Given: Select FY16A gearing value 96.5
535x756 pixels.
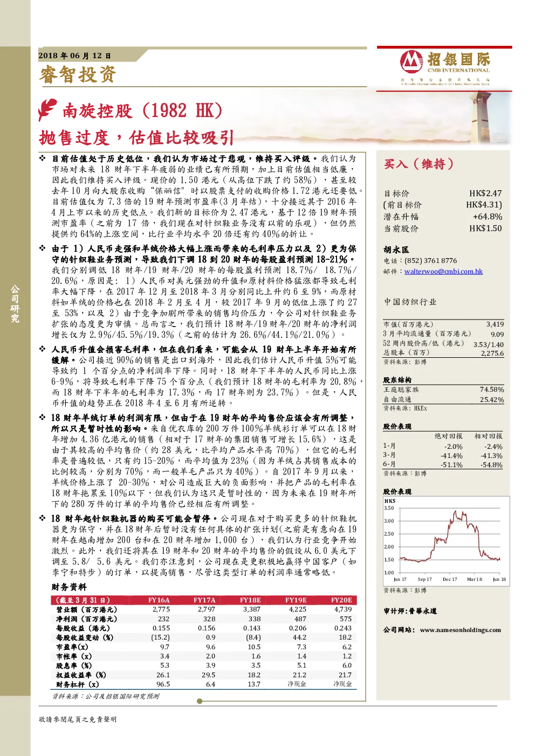Looking at the screenshot, I should click(x=163, y=684).
